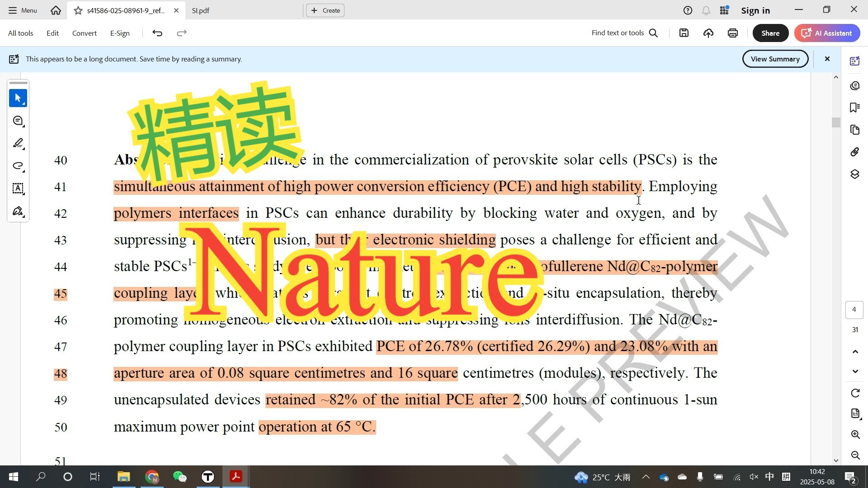868x488 pixels.
Task: Close the s41586-025-08961-9 tab
Action: pos(176,10)
